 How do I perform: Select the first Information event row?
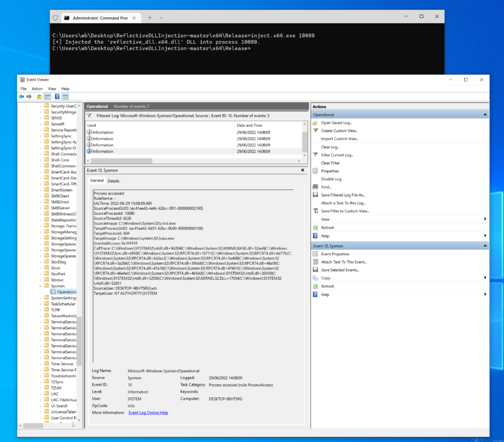194,132
